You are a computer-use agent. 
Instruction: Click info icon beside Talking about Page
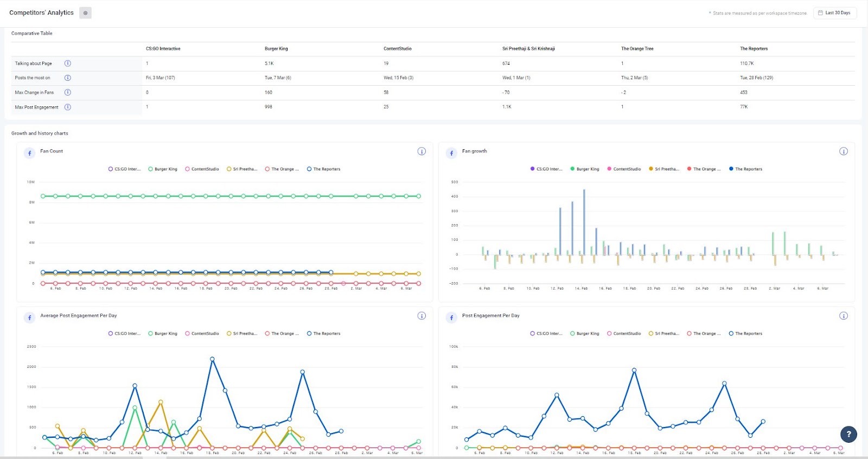[x=68, y=63]
